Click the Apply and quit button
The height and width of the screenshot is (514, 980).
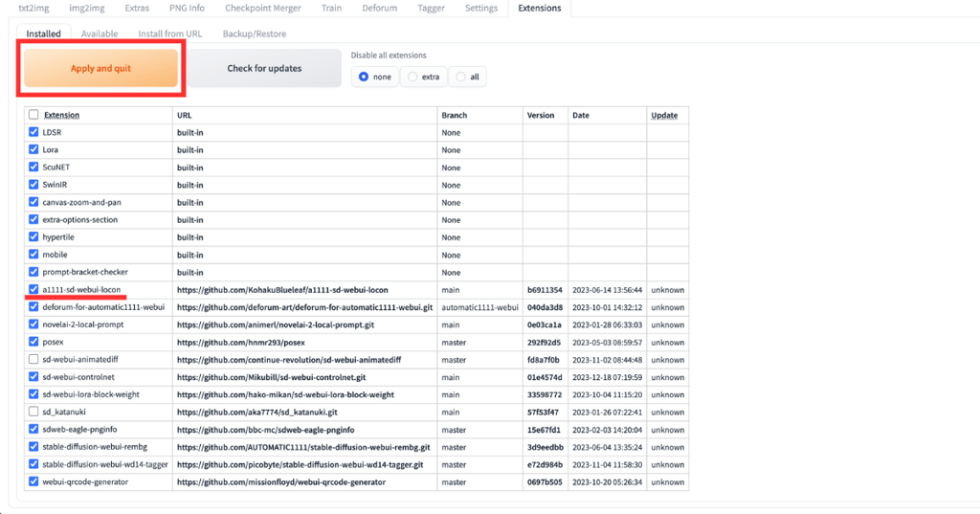coord(100,69)
